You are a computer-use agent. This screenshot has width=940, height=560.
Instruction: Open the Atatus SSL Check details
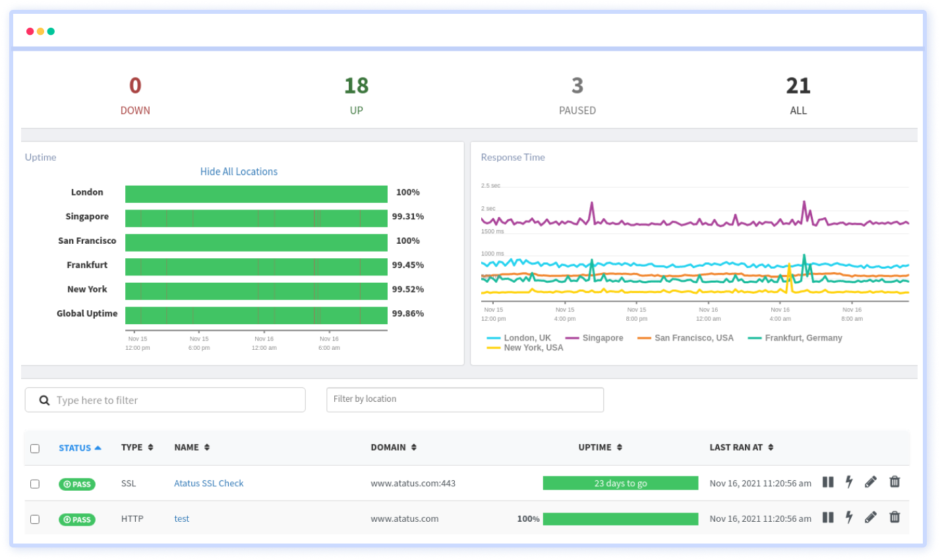click(208, 483)
